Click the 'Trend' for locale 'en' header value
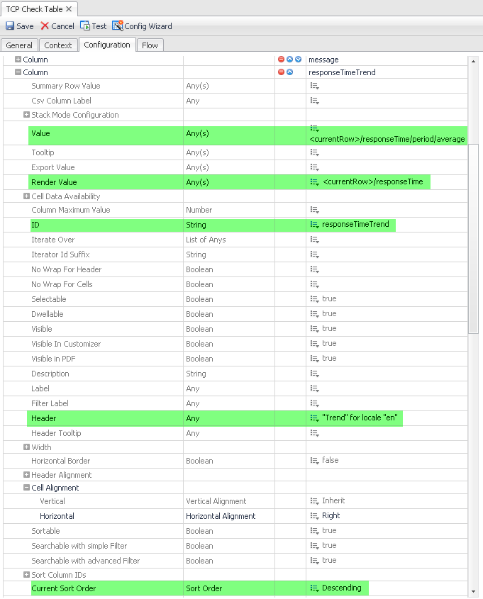 (x=360, y=418)
